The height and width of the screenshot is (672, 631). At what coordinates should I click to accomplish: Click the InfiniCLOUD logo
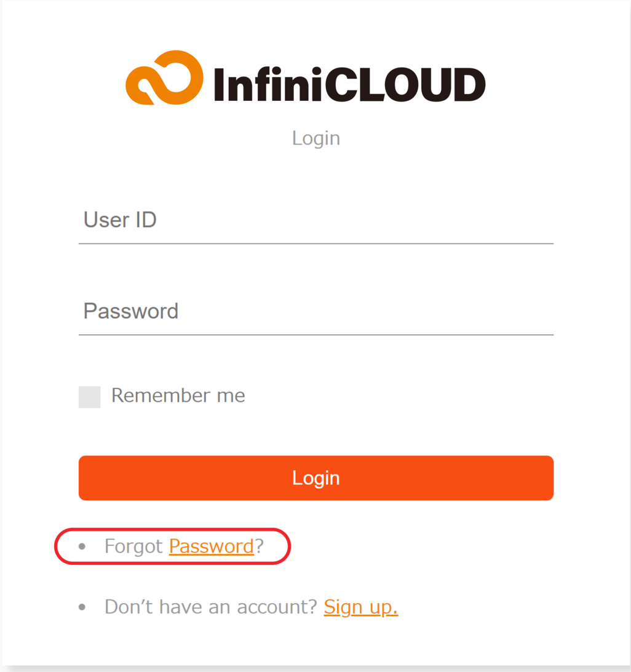click(306, 79)
